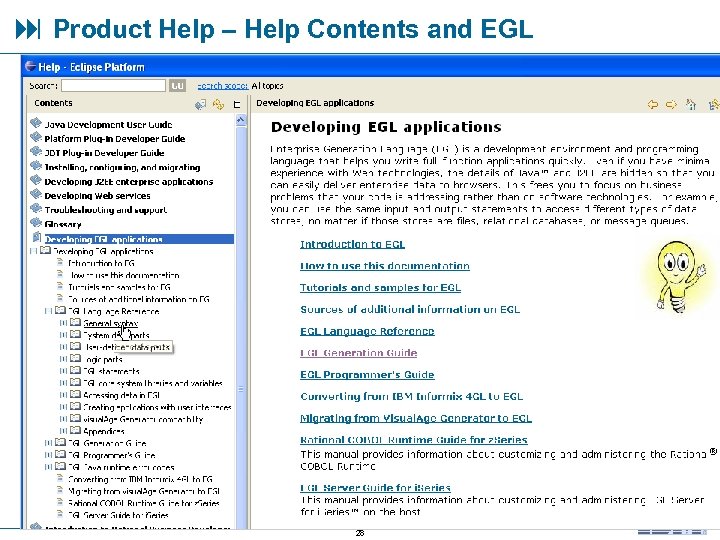Select Creating applications with user interfaces tree item

click(157, 407)
